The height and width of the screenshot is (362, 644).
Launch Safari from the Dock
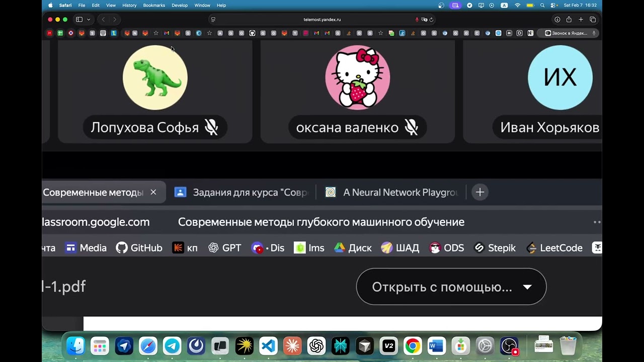[148, 346]
